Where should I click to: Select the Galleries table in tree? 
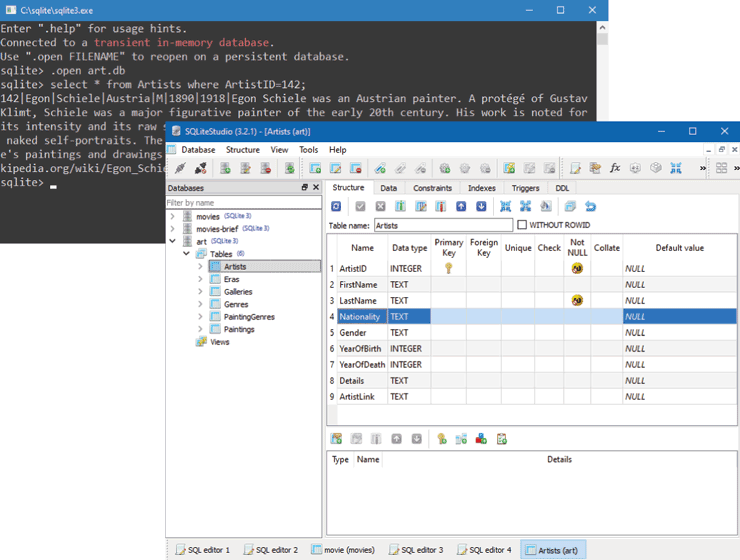[x=238, y=292]
